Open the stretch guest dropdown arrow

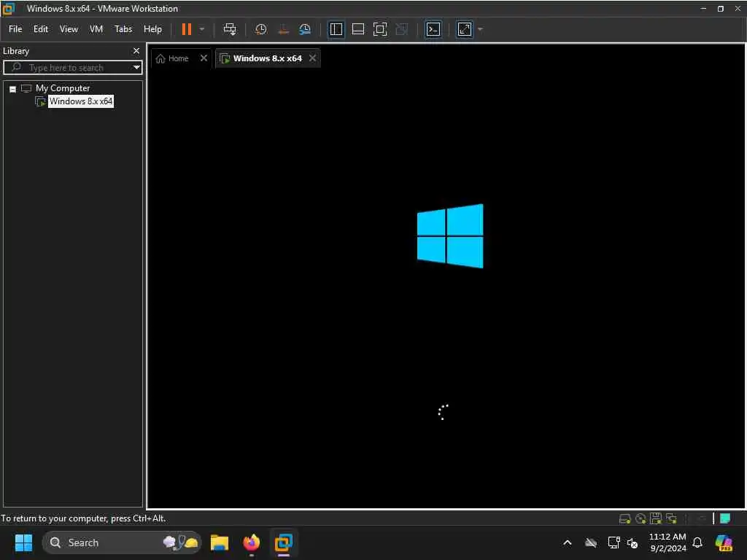tap(480, 29)
